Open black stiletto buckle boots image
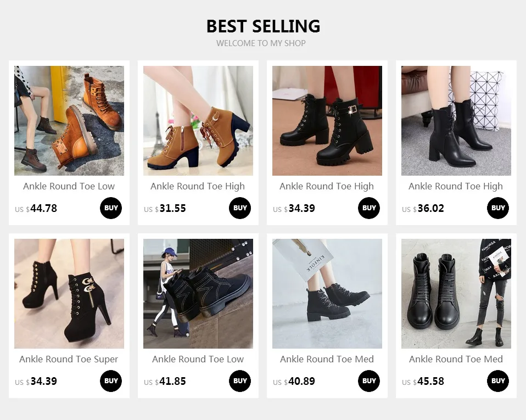 point(69,294)
